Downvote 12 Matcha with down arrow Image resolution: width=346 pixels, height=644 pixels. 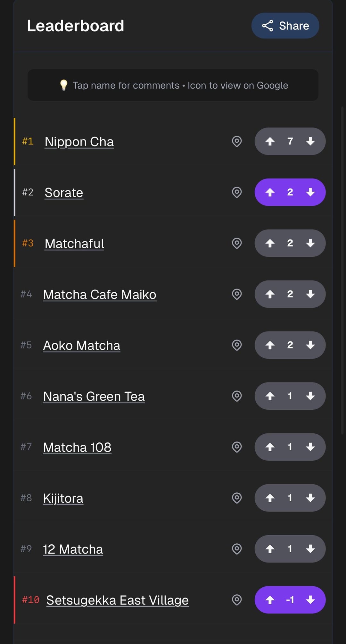point(310,549)
